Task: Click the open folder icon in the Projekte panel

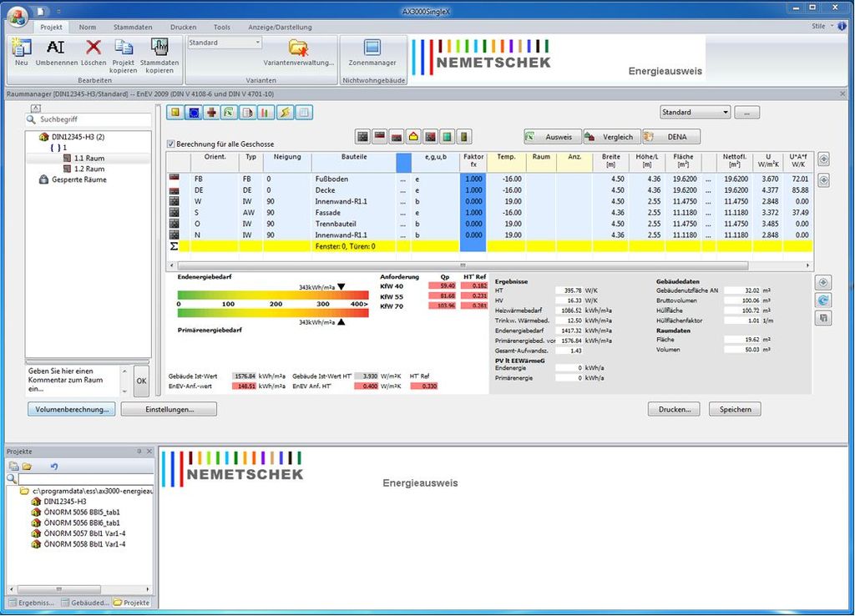Action: click(x=27, y=466)
